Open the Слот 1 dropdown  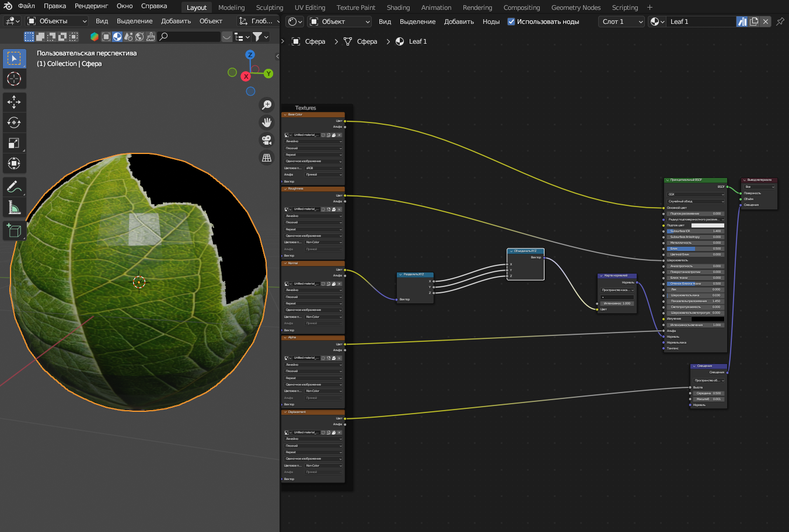[622, 22]
